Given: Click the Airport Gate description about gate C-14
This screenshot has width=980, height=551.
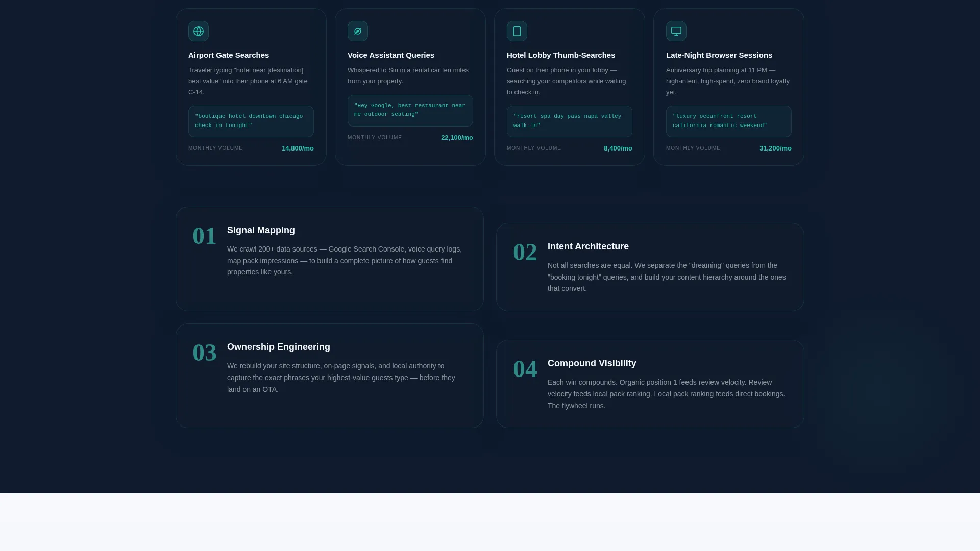Looking at the screenshot, I should click(248, 81).
